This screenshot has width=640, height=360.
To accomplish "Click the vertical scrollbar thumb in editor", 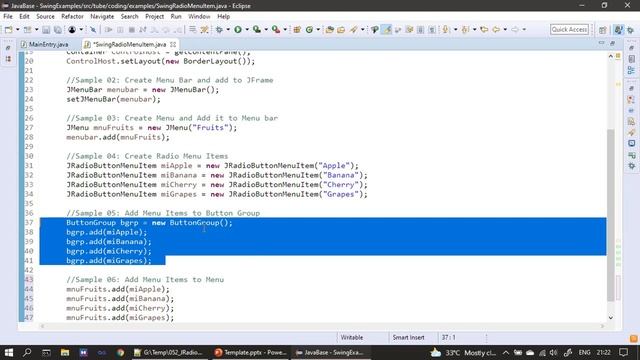I will pyautogui.click(x=611, y=215).
